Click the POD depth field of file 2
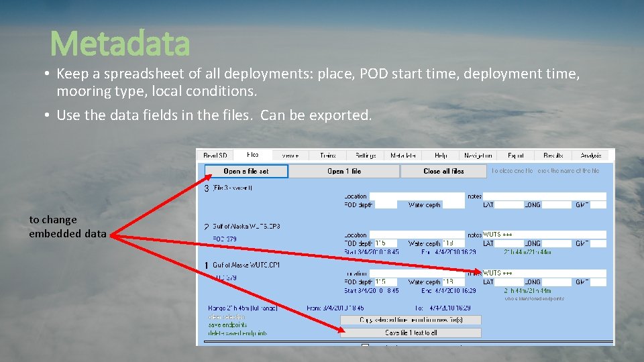 pos(386,243)
